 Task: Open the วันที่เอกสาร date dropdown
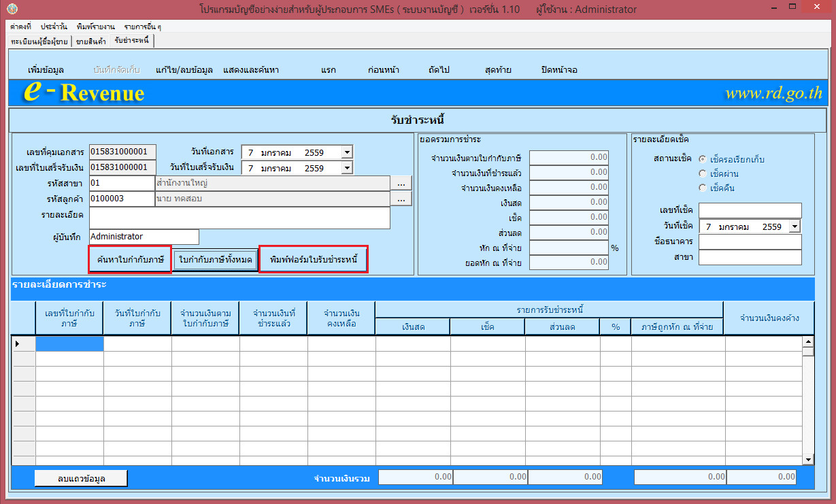[x=347, y=152]
